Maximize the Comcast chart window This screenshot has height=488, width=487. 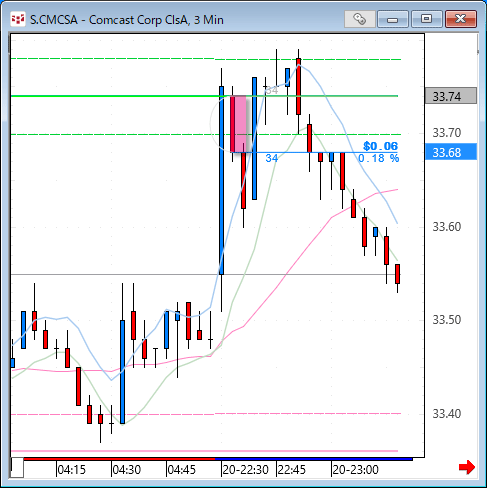426,19
